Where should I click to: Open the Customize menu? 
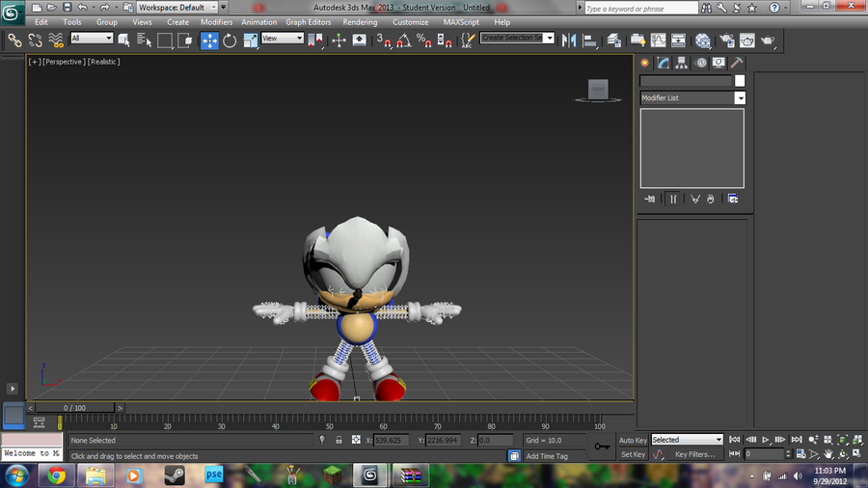(x=410, y=22)
